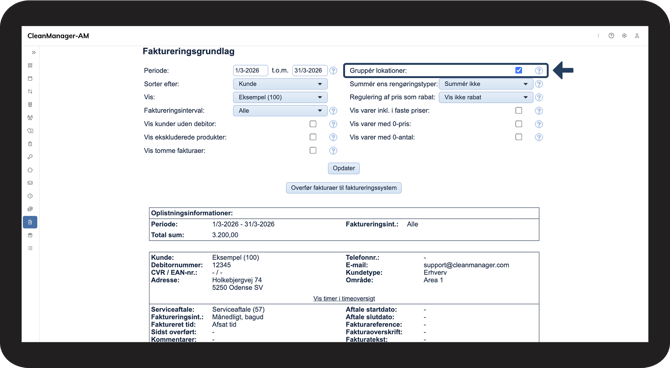Click help icon for Vis tomme fakturaer
This screenshot has height=368, width=670.
point(333,150)
